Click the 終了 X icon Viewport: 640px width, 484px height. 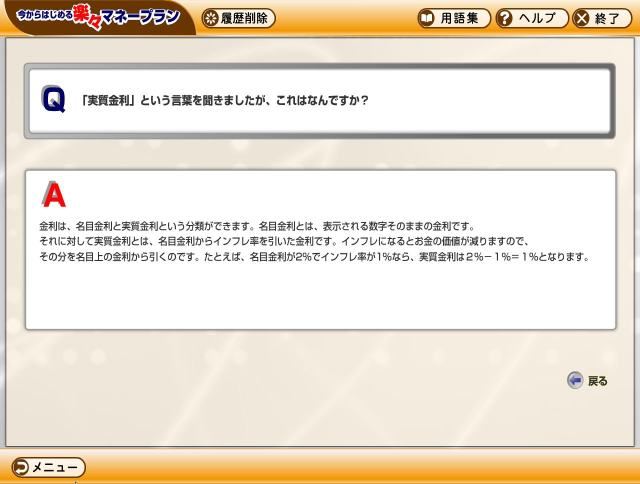point(582,18)
